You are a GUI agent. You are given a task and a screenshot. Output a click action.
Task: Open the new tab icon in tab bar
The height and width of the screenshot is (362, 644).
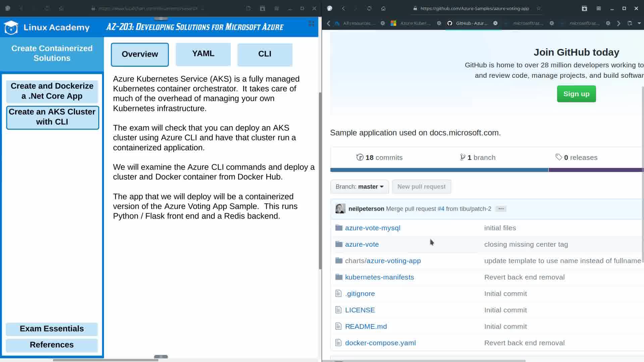[630, 23]
